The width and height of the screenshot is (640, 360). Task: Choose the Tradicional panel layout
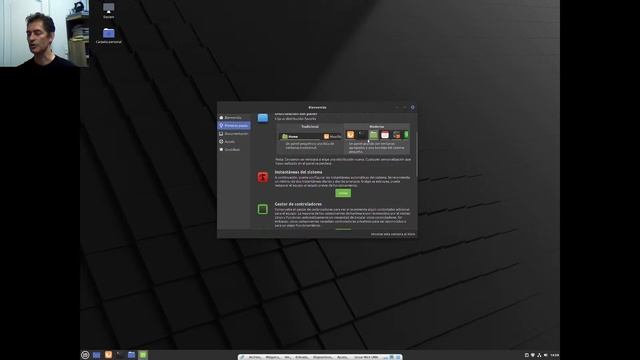click(310, 139)
